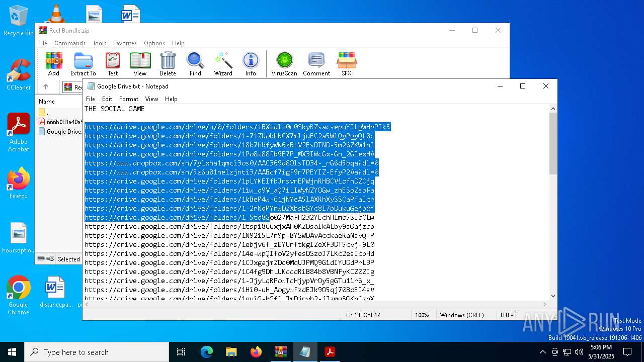Switch to Adobe Acrobat taskbar icon
The image size is (644, 362).
click(330, 352)
